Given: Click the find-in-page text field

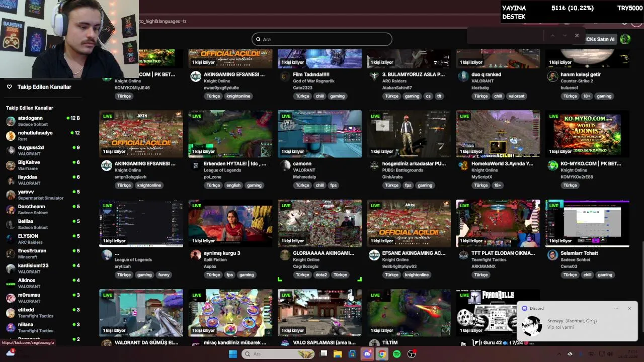Looking at the screenshot, I should click(506, 36).
